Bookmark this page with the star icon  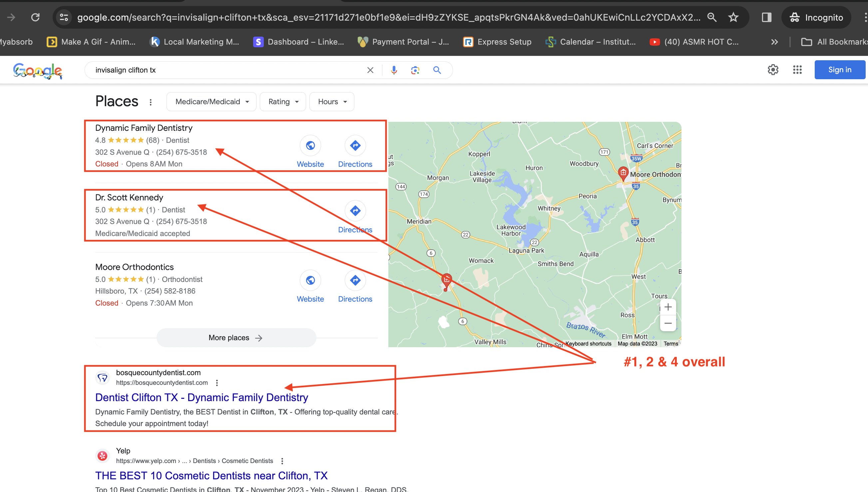(x=733, y=17)
